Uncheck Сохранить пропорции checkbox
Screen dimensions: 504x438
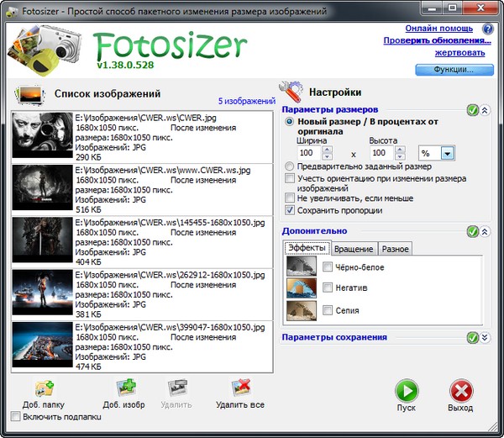pyautogui.click(x=290, y=210)
